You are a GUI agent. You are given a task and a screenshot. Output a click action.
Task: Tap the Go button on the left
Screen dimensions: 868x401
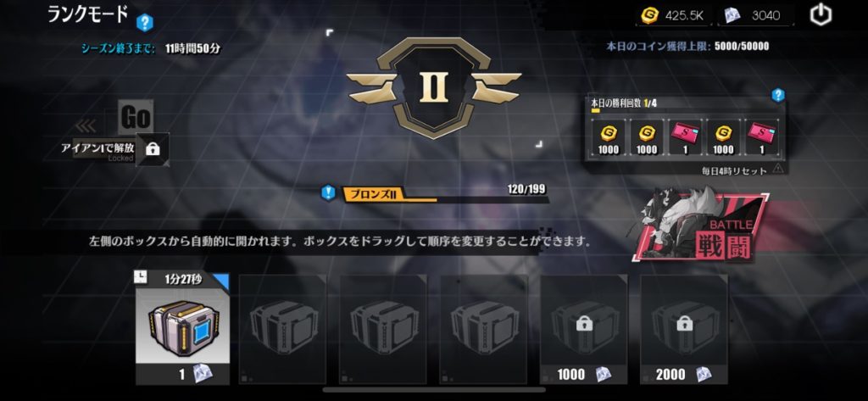tap(136, 117)
